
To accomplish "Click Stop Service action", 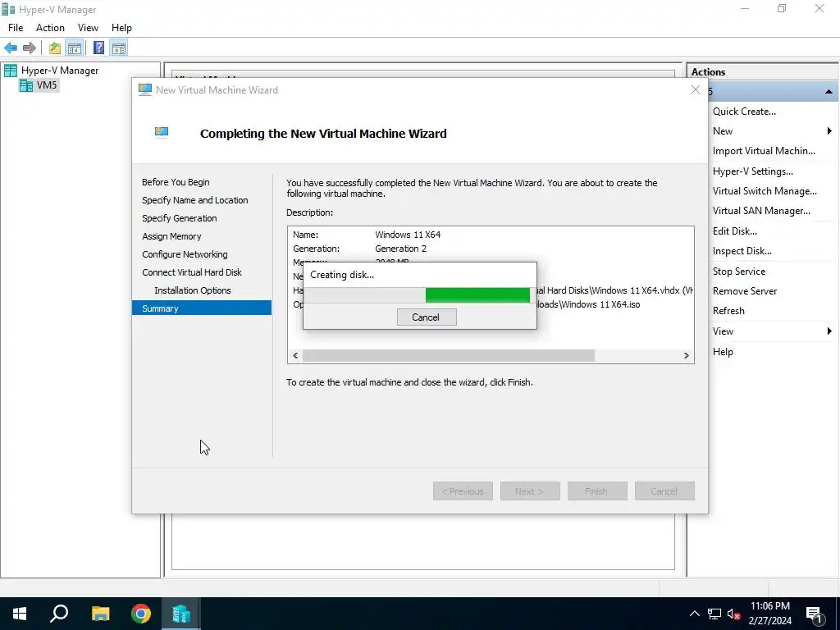I will (x=739, y=272).
